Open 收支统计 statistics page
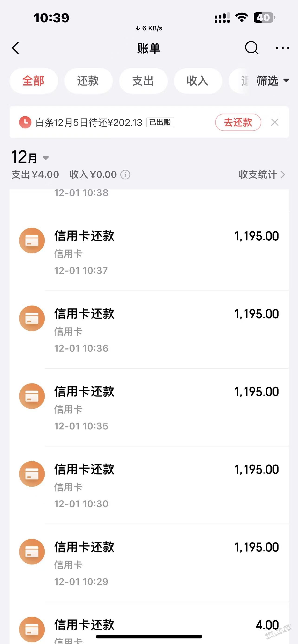 tap(262, 175)
